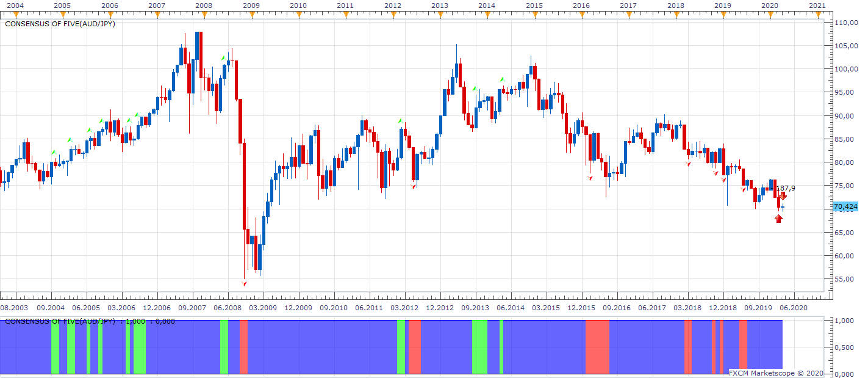Click the 12.2012 date axis label
Screen dimensions: 868x378
[440, 308]
